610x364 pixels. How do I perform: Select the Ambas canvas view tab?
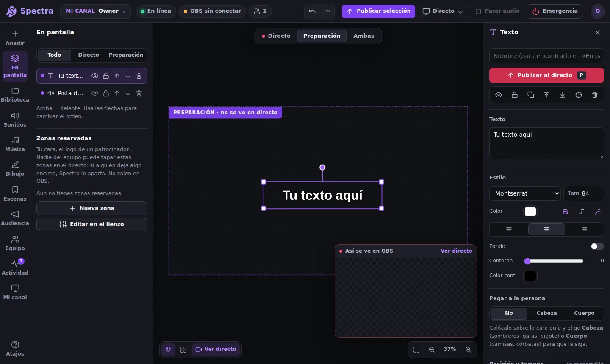coord(363,36)
